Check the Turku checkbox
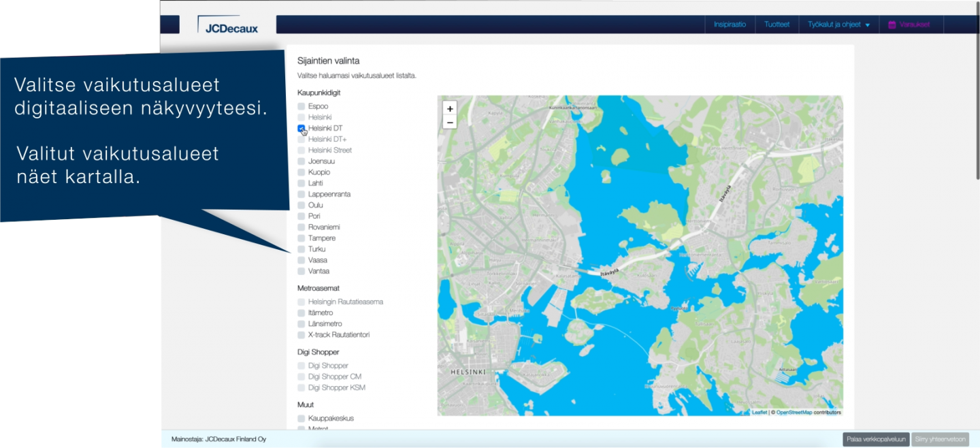 301,249
